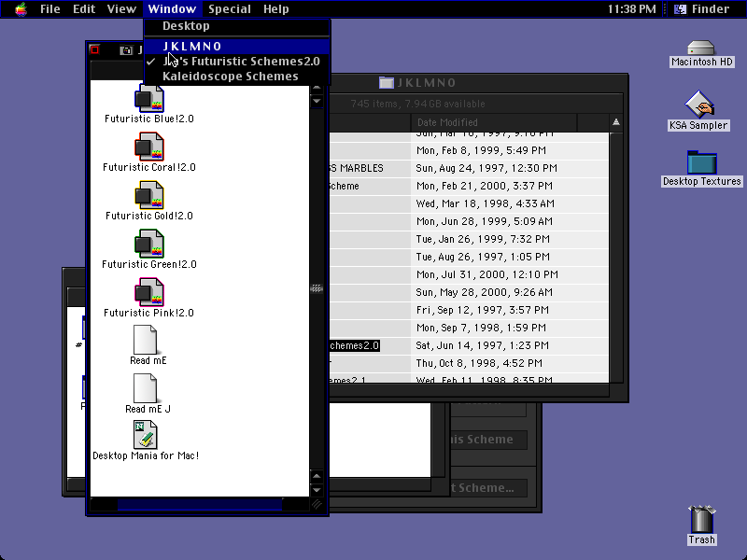Select row dated Mon, Sep 7, 1998, 1:59 PM
This screenshot has width=747, height=560.
[469, 329]
